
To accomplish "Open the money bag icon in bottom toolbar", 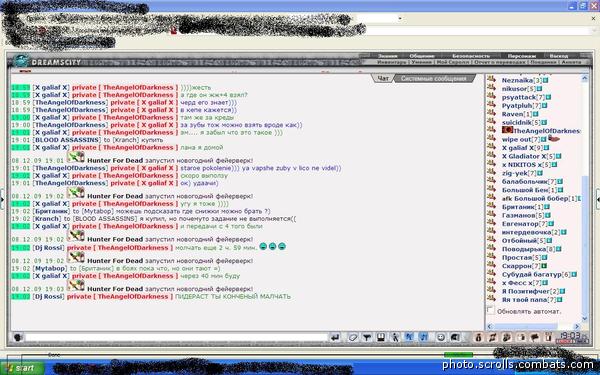I will tap(478, 338).
